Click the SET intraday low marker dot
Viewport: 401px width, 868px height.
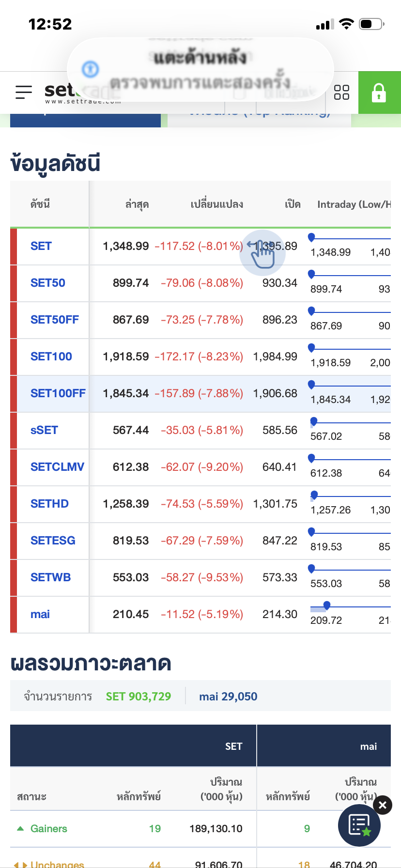pyautogui.click(x=311, y=237)
